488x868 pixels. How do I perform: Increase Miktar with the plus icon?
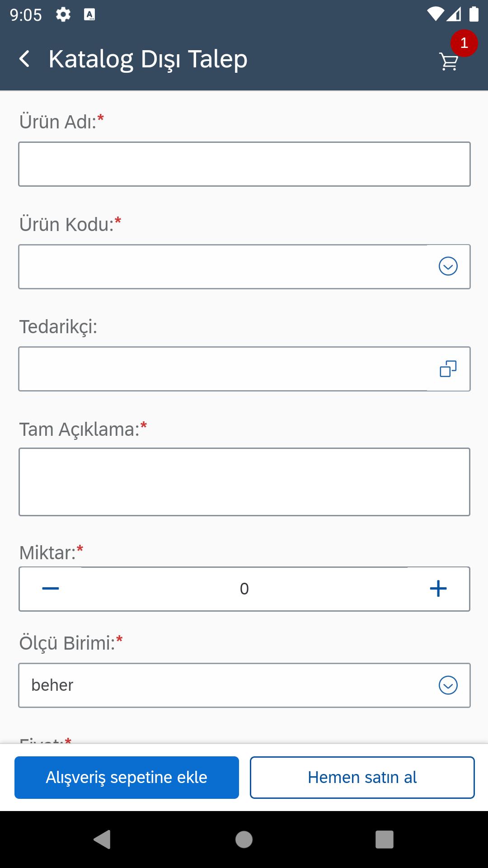(x=438, y=589)
